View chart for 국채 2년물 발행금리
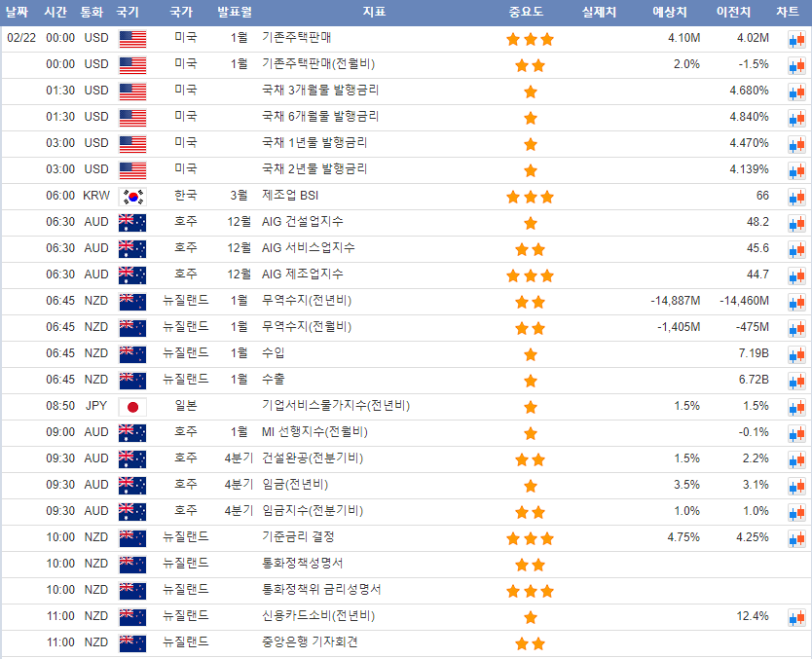Screen dimensions: 812x659 (795, 170)
